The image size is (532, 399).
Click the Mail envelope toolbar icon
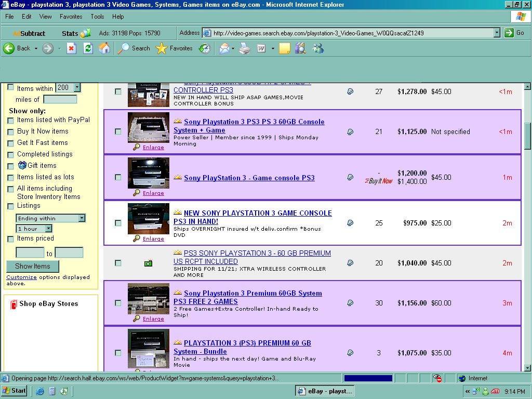click(224, 48)
